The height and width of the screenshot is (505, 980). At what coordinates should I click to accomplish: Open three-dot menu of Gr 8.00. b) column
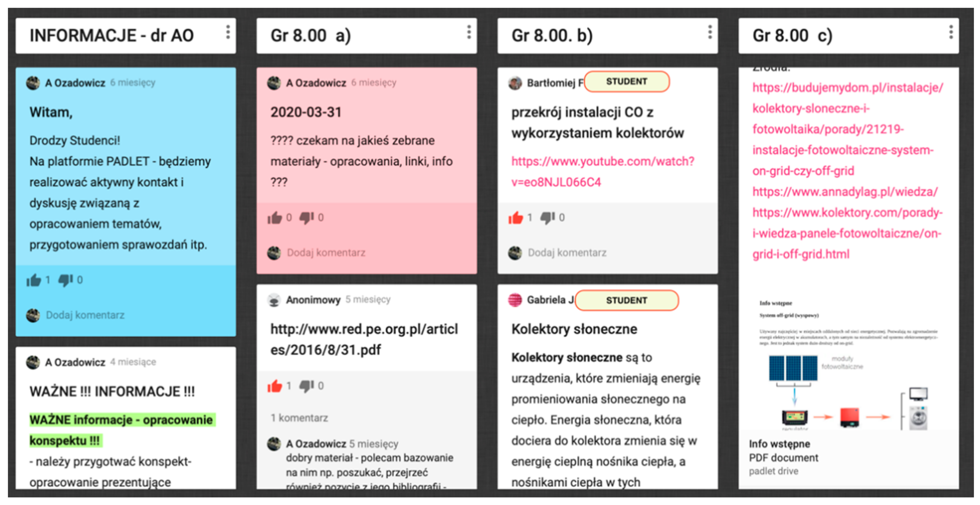[710, 32]
